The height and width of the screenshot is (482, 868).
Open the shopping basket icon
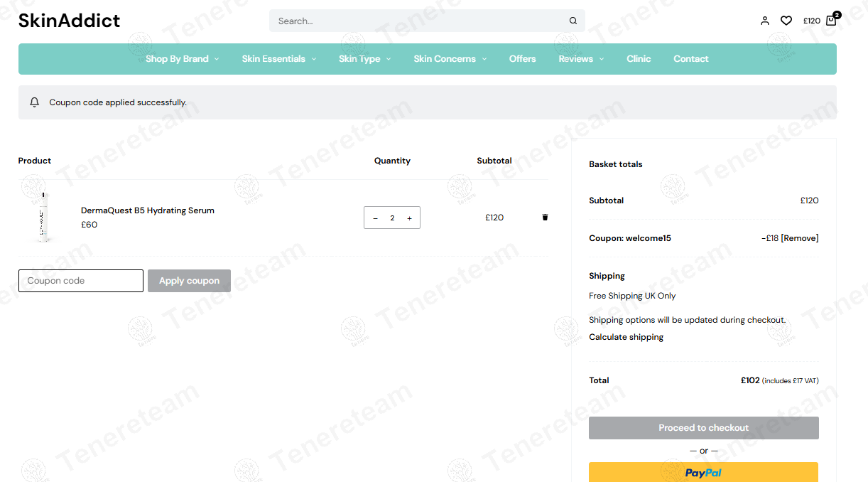831,20
